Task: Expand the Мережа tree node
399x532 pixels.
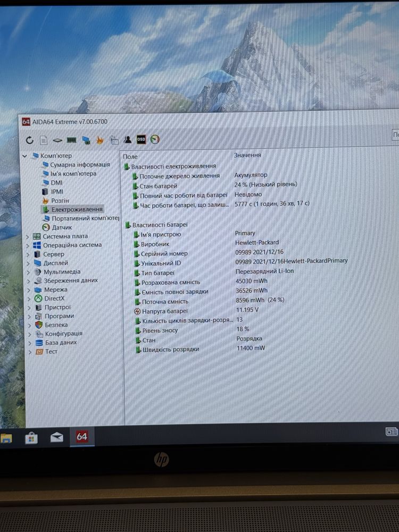Action: [x=29, y=290]
